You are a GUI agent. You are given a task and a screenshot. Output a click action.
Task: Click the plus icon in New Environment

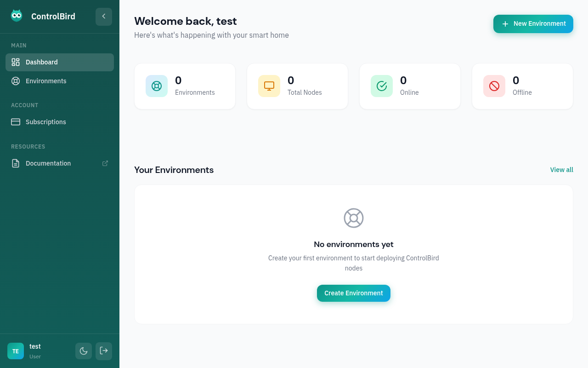(505, 24)
